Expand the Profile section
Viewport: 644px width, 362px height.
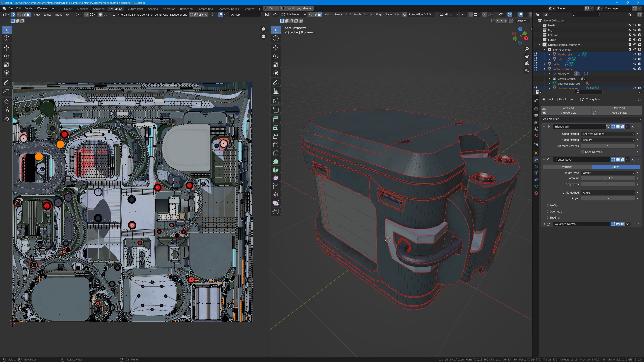553,205
